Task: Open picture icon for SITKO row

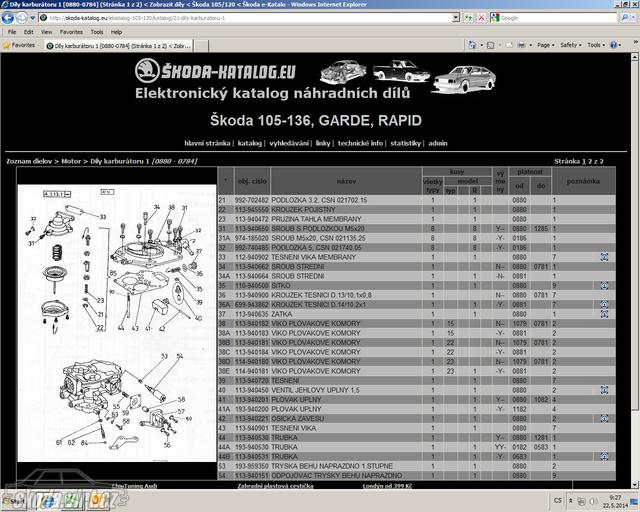Action: coord(604,285)
